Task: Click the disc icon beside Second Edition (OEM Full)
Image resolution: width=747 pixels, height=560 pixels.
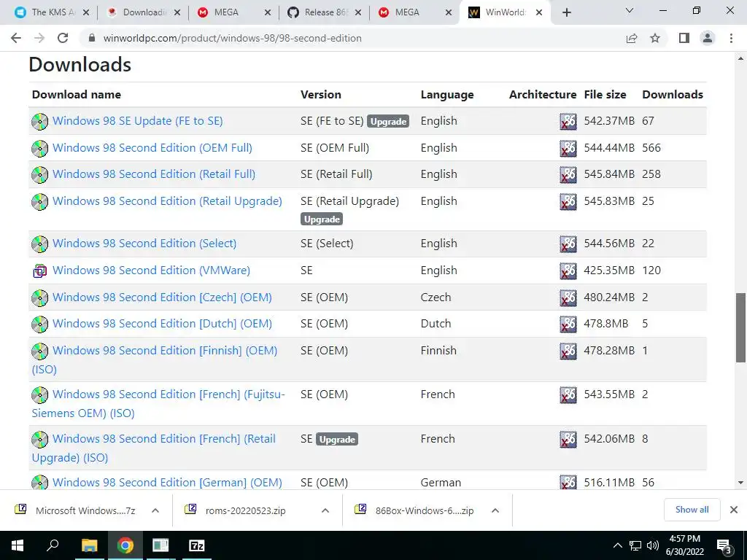Action: (39, 148)
